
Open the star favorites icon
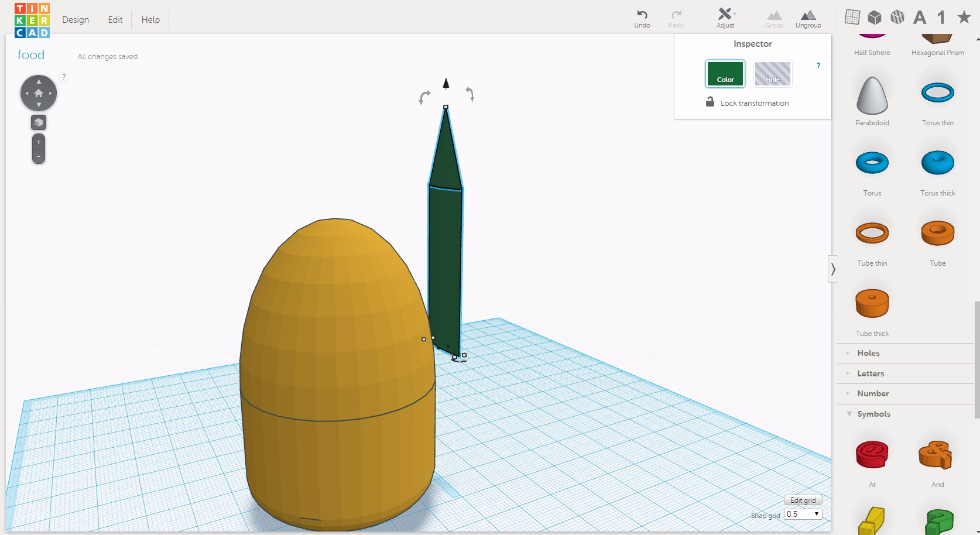point(964,17)
